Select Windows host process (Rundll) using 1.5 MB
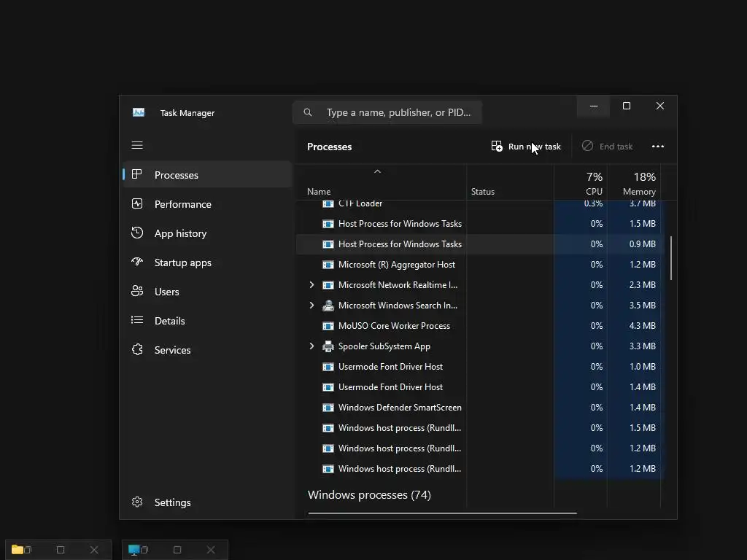747x560 pixels. (x=480, y=428)
